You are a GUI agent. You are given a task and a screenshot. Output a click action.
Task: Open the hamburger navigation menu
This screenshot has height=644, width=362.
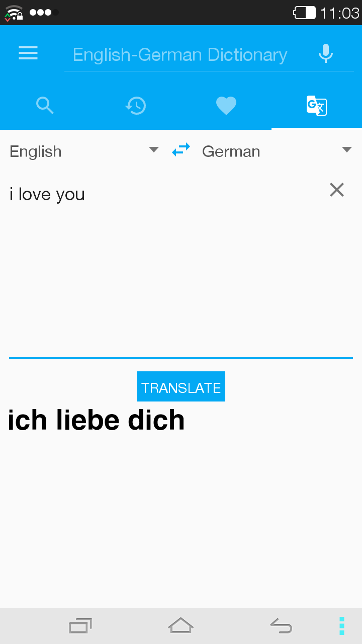pyautogui.click(x=28, y=53)
